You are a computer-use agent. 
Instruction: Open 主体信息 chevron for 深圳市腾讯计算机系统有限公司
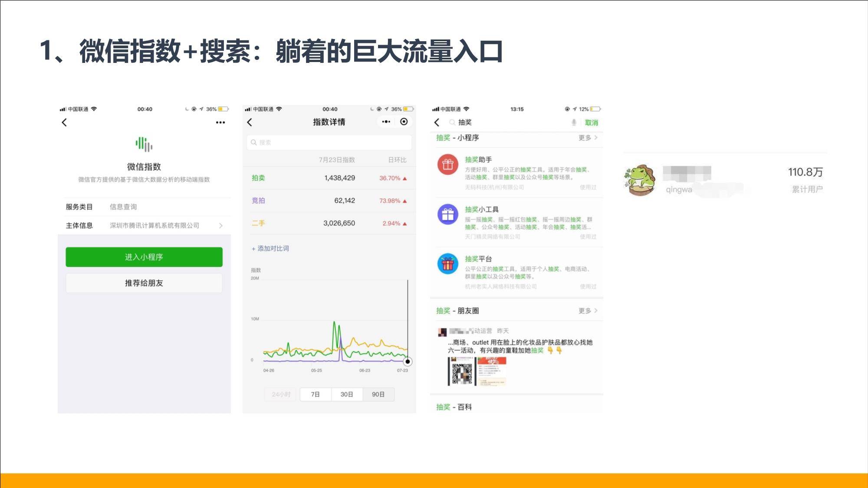(x=221, y=226)
